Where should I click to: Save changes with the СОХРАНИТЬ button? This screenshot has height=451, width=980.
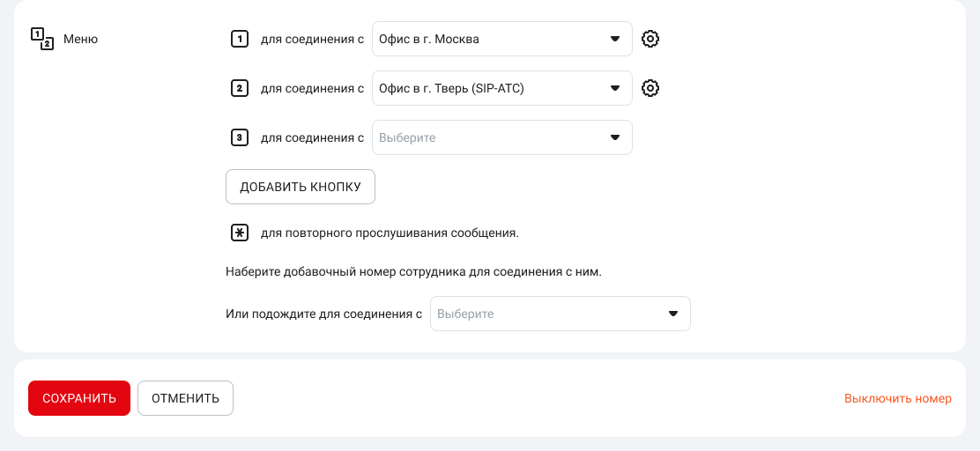coord(79,398)
